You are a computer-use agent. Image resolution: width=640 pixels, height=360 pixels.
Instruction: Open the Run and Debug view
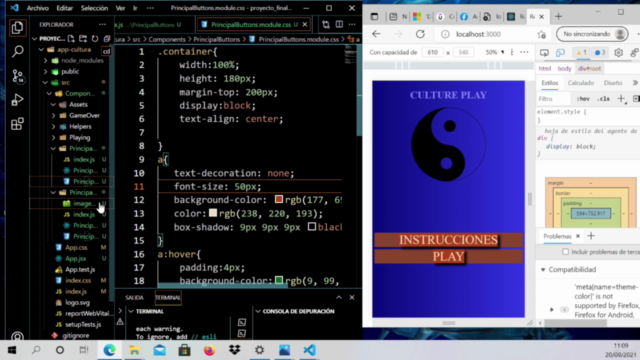(17, 100)
